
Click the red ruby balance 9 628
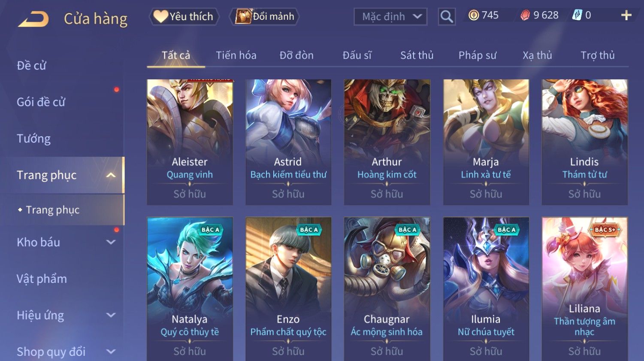[x=539, y=15]
